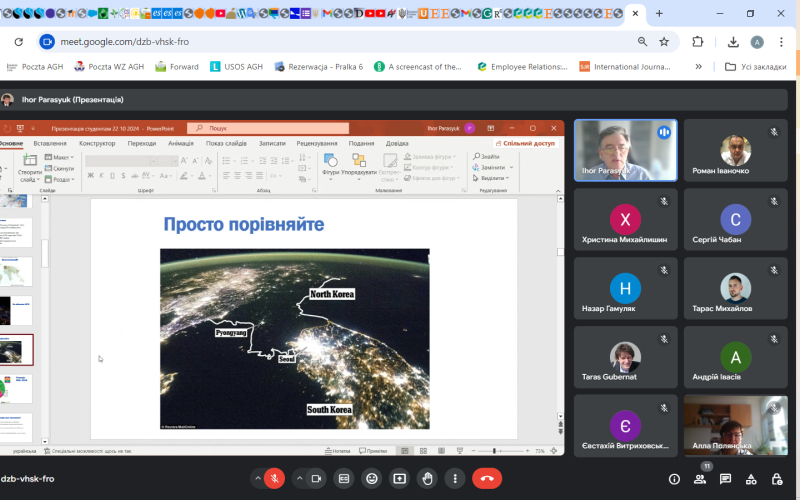Click Знайти find in ribbon
The height and width of the screenshot is (500, 800).
(486, 157)
